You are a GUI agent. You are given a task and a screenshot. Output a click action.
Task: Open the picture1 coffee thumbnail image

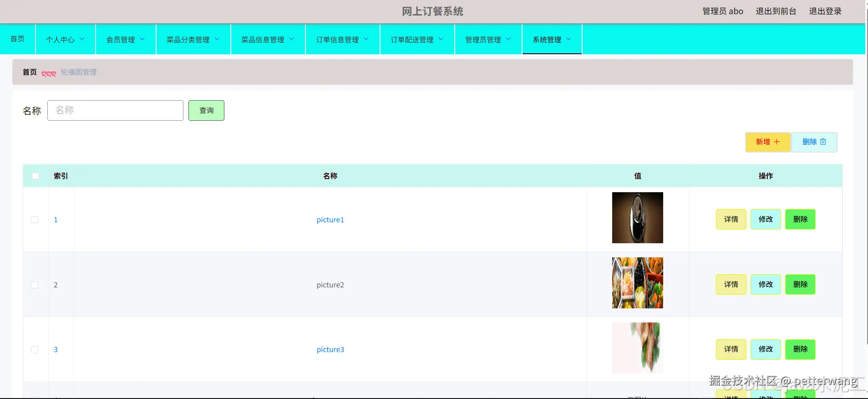tap(638, 218)
